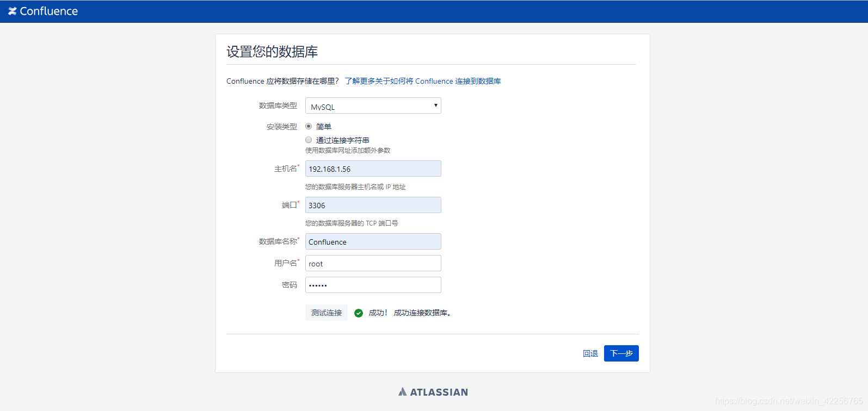Click the Confluence logo in the header
Image resolution: width=868 pixels, height=411 pixels.
point(43,11)
